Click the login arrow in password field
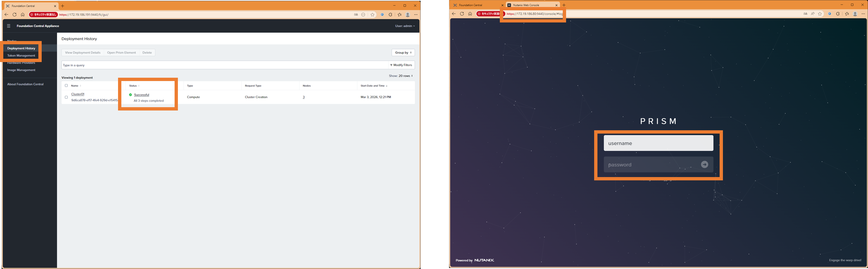 [x=704, y=164]
